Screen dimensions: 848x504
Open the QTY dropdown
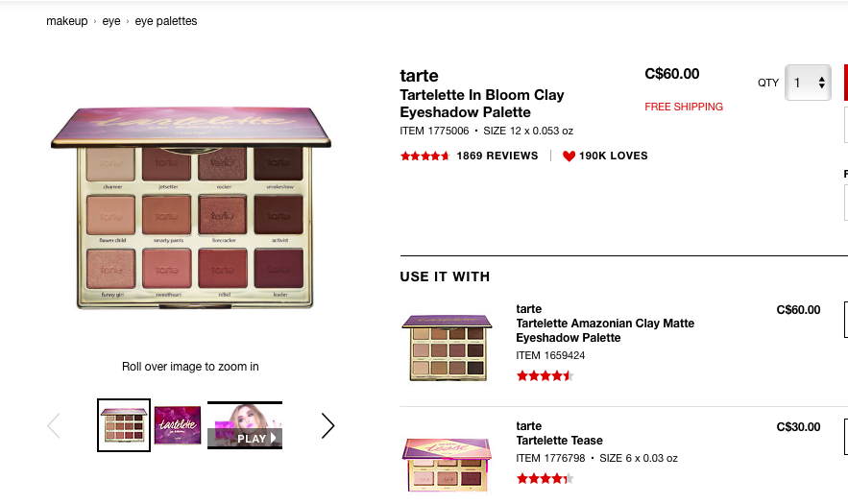coord(808,83)
